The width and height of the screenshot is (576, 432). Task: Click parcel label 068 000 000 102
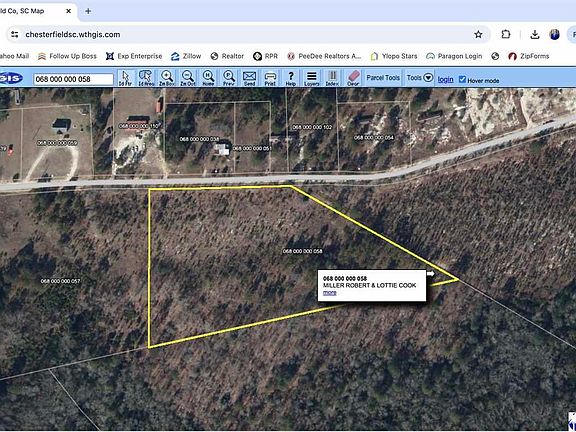tap(312, 127)
